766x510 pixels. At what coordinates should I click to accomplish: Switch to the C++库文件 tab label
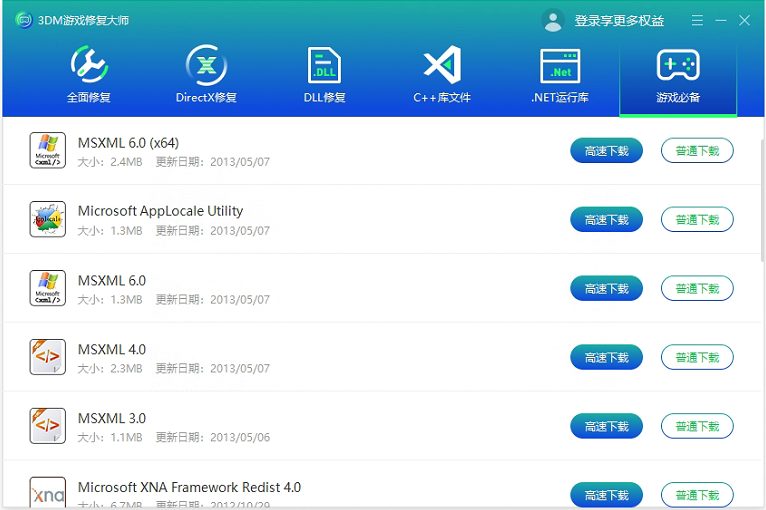[x=442, y=97]
